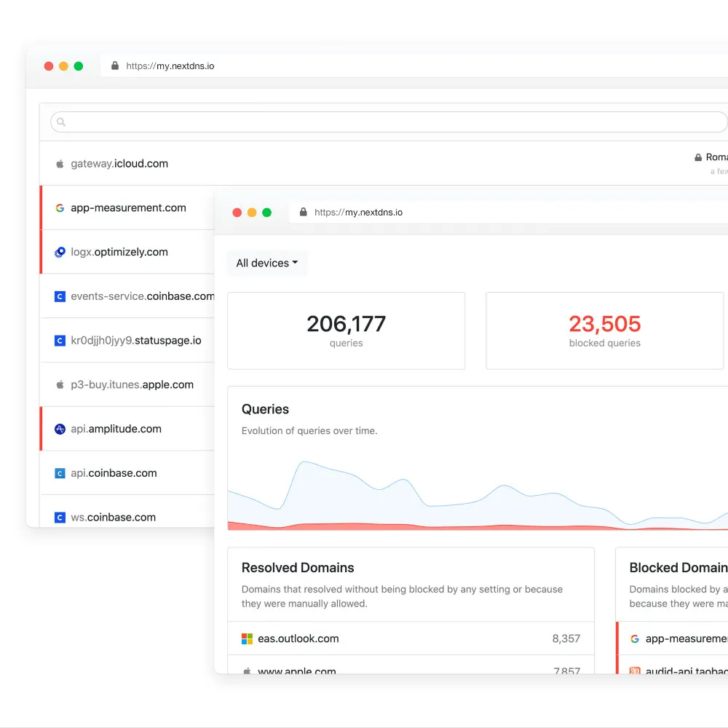
Task: Select the app-measurement.com log entry
Action: (127, 207)
